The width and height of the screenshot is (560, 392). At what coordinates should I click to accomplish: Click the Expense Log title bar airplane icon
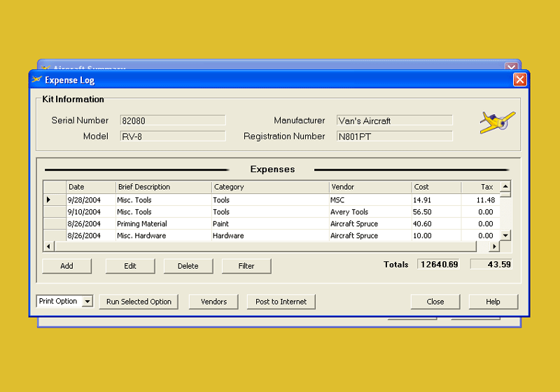click(37, 80)
